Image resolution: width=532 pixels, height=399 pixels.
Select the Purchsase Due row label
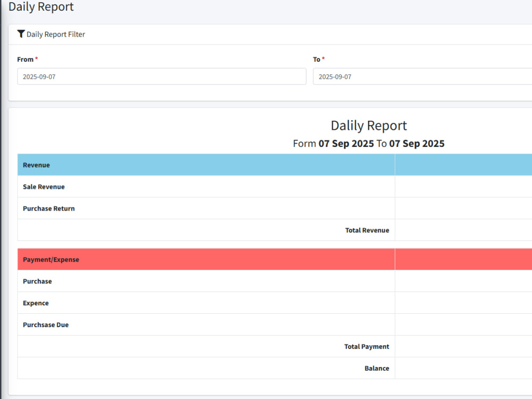46,325
